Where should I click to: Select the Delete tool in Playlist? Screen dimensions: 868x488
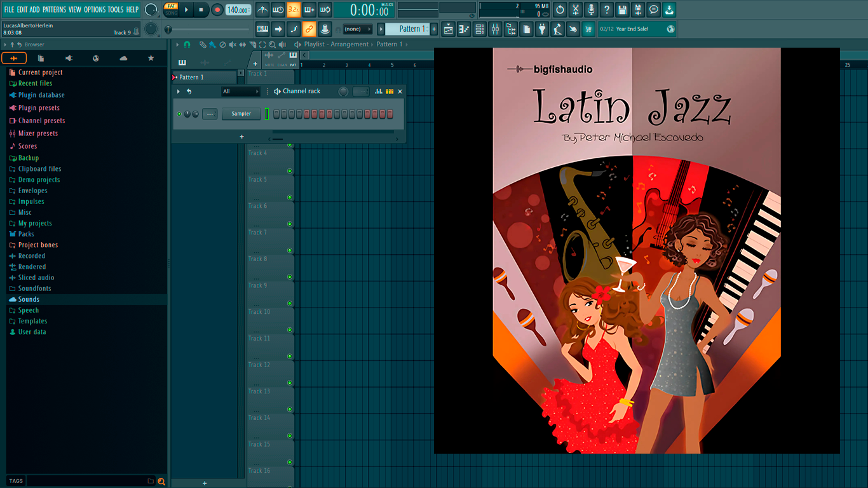222,44
